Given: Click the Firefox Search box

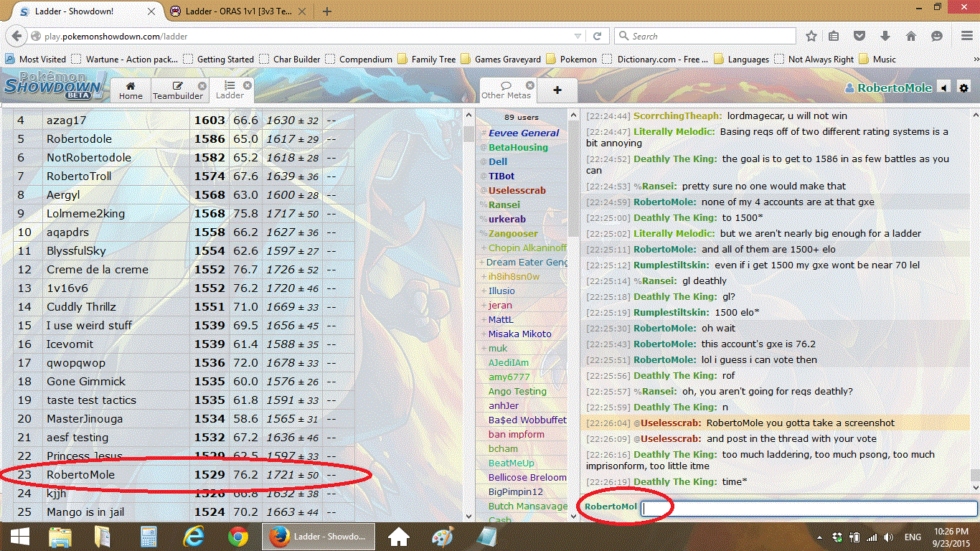Looking at the screenshot, I should point(705,36).
